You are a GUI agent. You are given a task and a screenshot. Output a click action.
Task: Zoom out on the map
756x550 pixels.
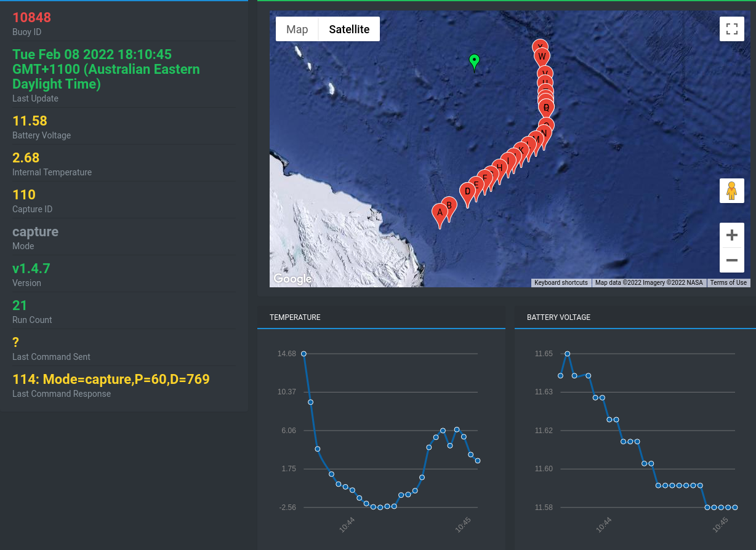point(731,260)
